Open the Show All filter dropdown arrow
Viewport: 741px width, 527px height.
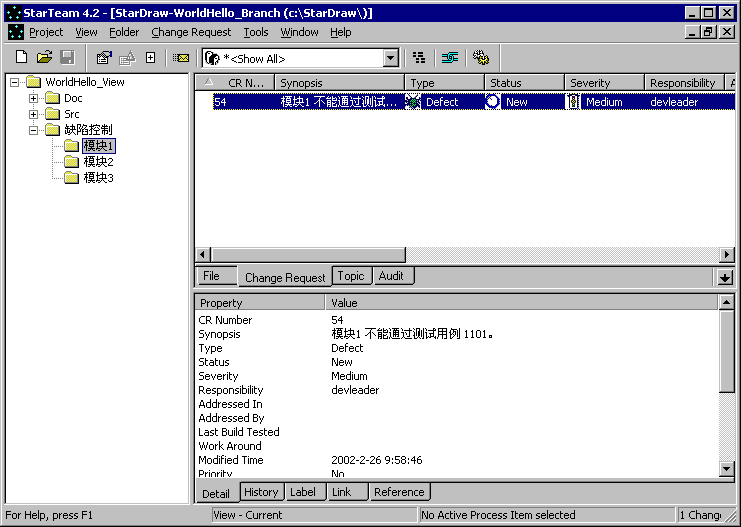click(390, 59)
